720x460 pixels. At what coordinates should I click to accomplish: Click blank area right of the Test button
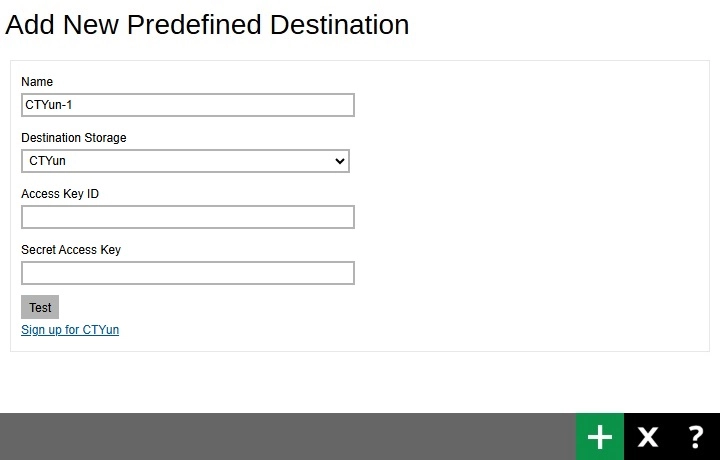(200, 307)
